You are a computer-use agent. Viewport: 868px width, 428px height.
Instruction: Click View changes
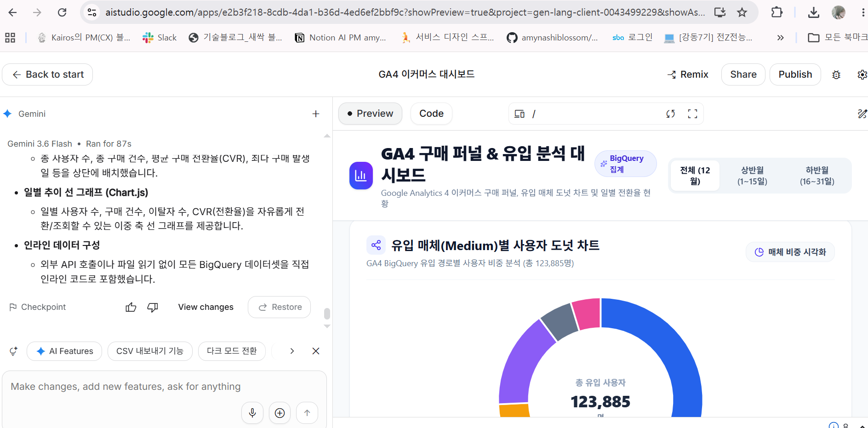click(206, 307)
